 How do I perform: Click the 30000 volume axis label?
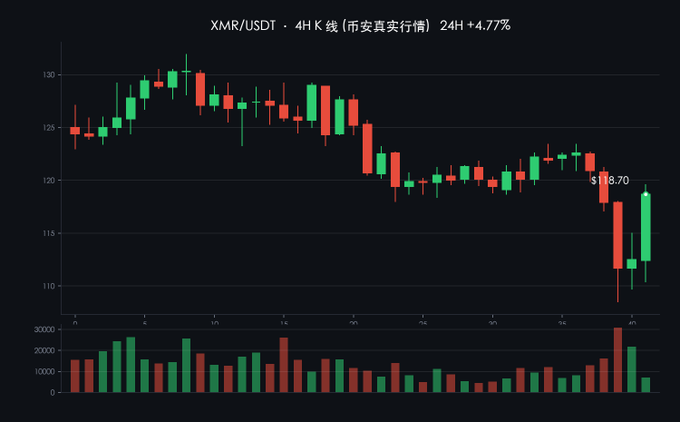(45, 330)
